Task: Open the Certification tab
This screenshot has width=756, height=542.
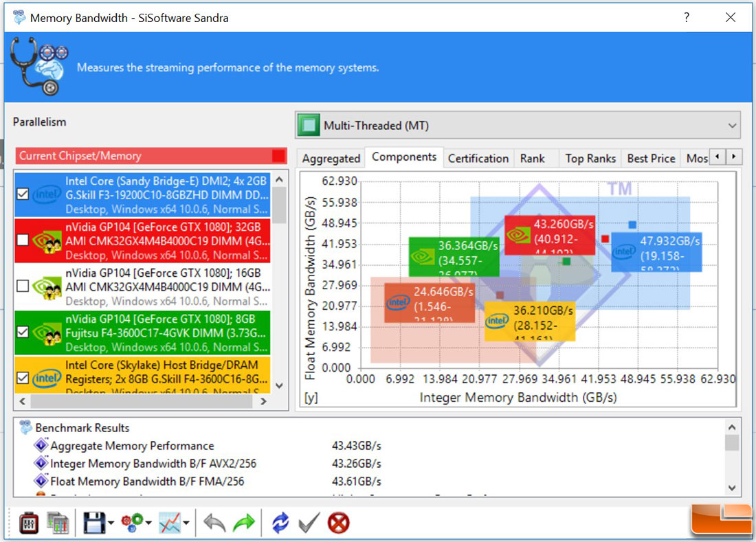Action: (x=478, y=159)
